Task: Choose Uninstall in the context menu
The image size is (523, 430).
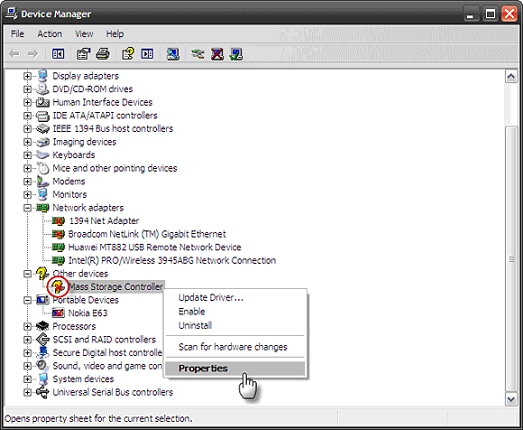Action: (195, 326)
